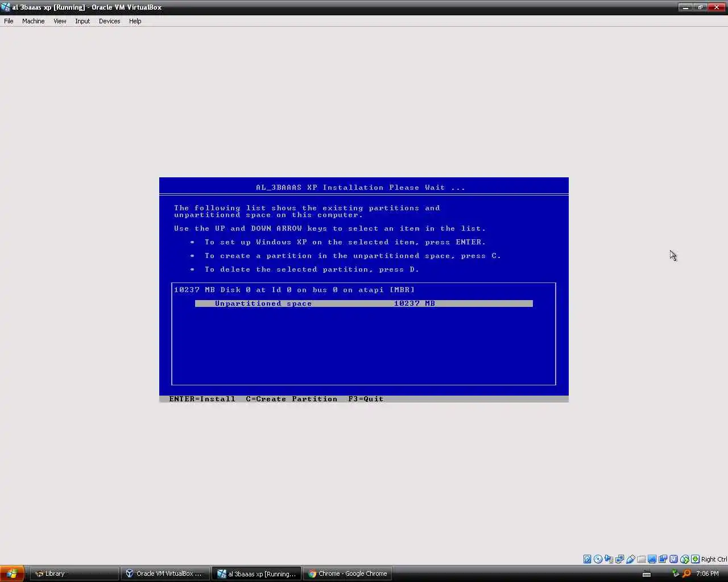
Task: Click the video capture status icon
Action: click(663, 559)
